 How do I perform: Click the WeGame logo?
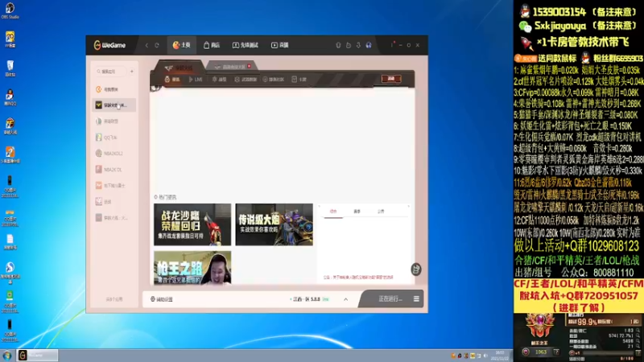pyautogui.click(x=109, y=45)
